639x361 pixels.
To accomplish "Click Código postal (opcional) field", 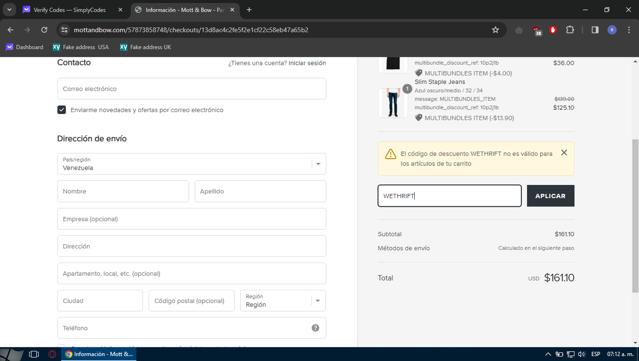I will point(192,301).
